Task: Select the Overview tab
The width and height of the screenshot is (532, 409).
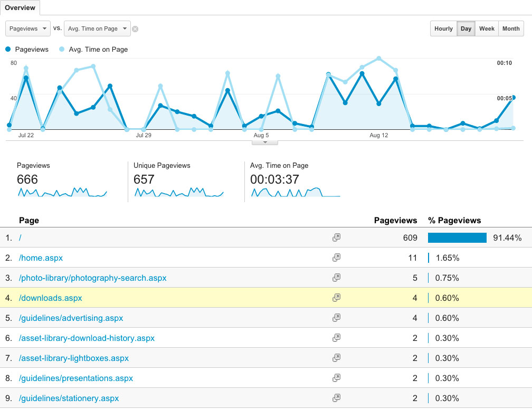Action: pyautogui.click(x=20, y=8)
